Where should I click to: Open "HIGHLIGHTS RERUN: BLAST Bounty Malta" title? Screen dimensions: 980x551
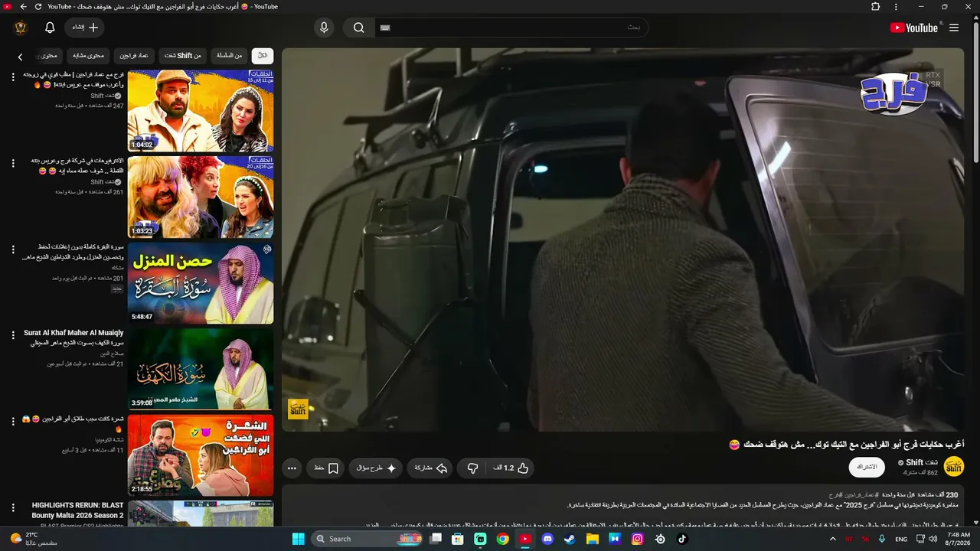(77, 510)
